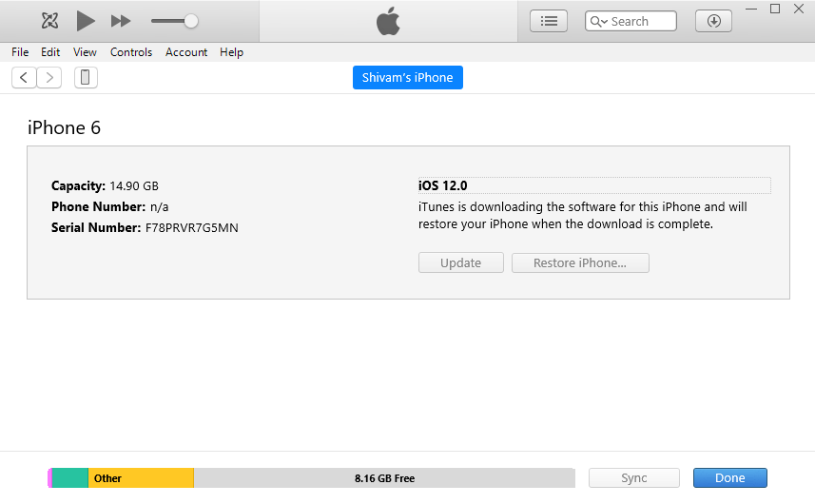Click the Update button

click(461, 262)
